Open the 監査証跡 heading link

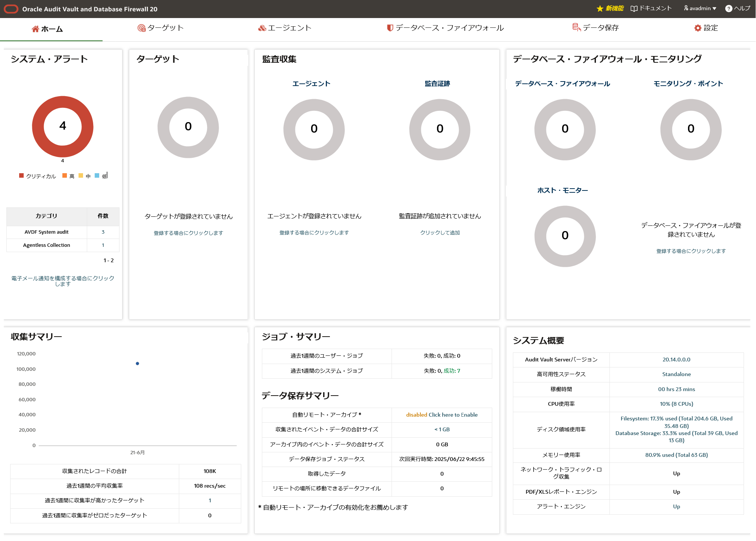click(437, 84)
